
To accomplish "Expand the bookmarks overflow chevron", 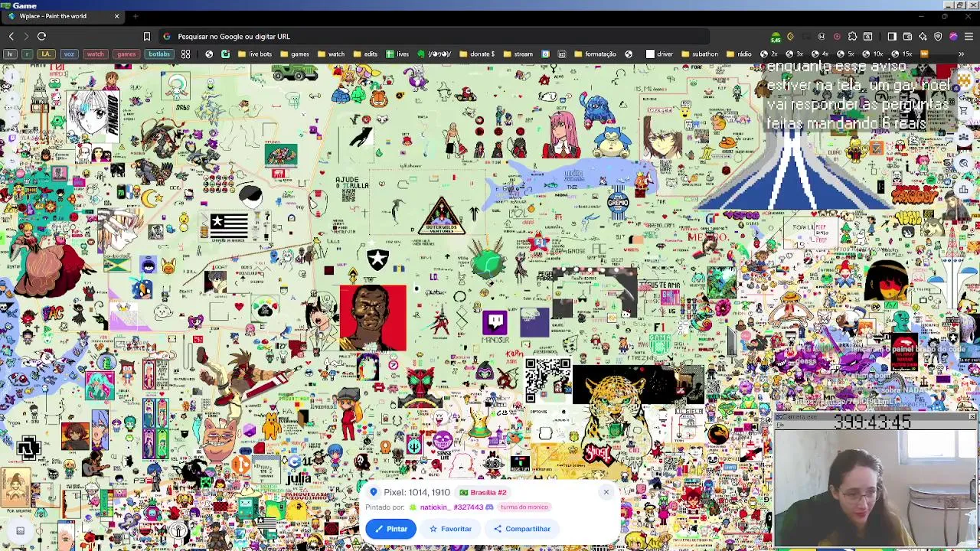I will [x=961, y=54].
